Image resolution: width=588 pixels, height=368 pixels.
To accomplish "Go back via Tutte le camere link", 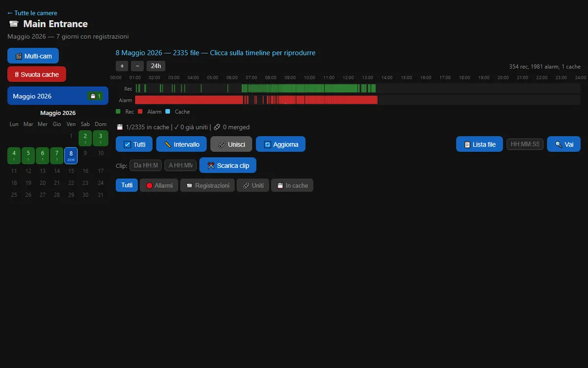I will point(32,13).
